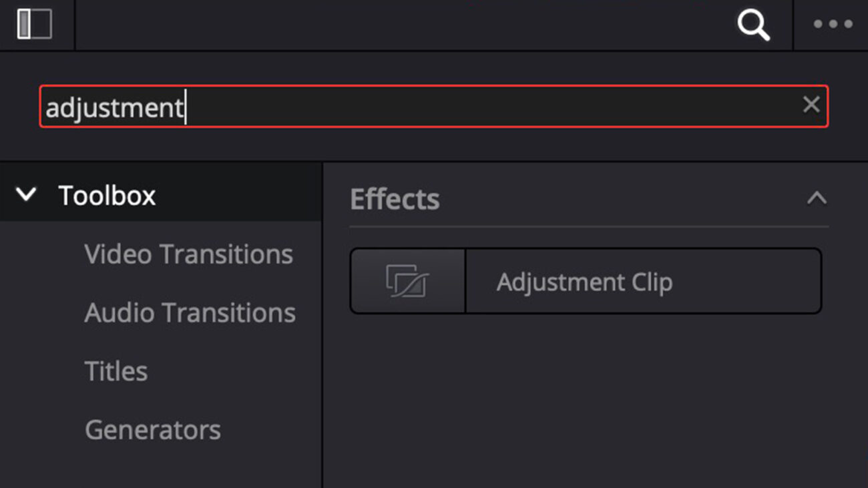
Task: Click the Adjustment Clip label text
Action: click(584, 281)
